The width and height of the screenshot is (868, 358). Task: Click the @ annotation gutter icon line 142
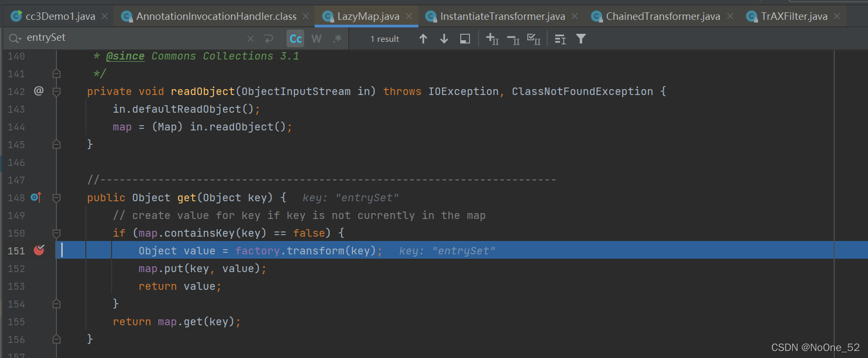coord(39,91)
